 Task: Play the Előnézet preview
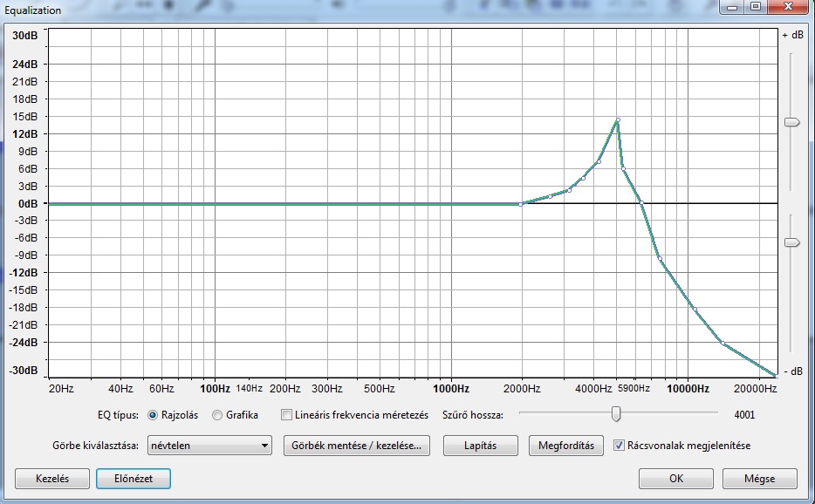pos(133,479)
